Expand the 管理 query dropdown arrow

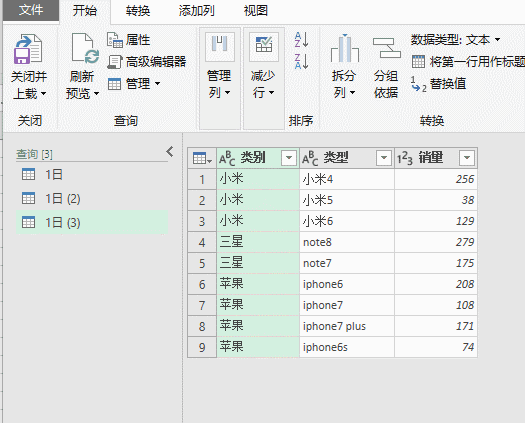[x=157, y=83]
